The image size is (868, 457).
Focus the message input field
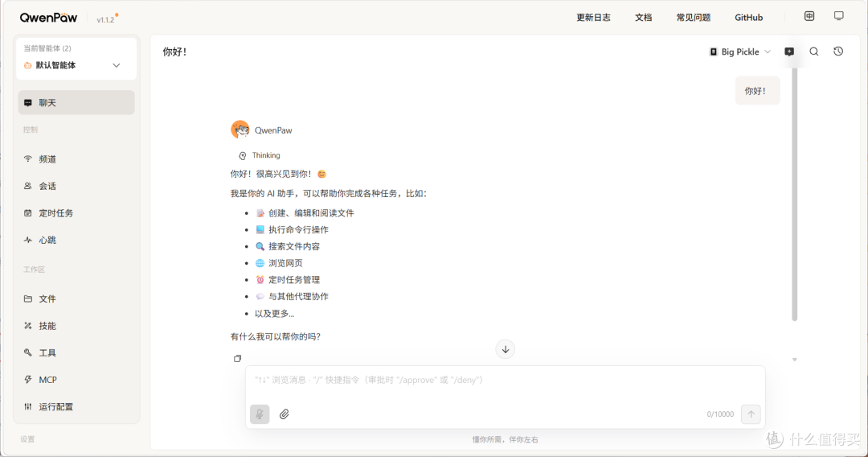coord(506,381)
